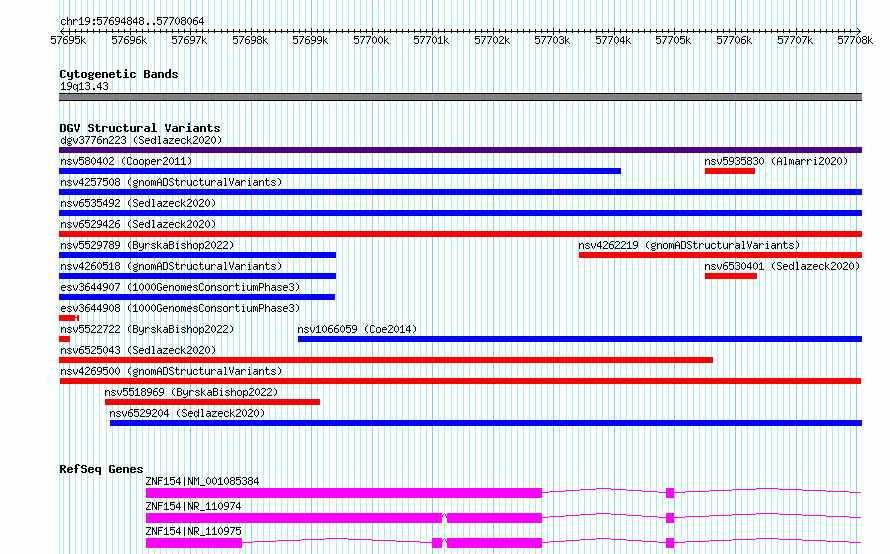Click the red nsv6529426 variant bar
The height and width of the screenshot is (554, 890).
click(460, 234)
